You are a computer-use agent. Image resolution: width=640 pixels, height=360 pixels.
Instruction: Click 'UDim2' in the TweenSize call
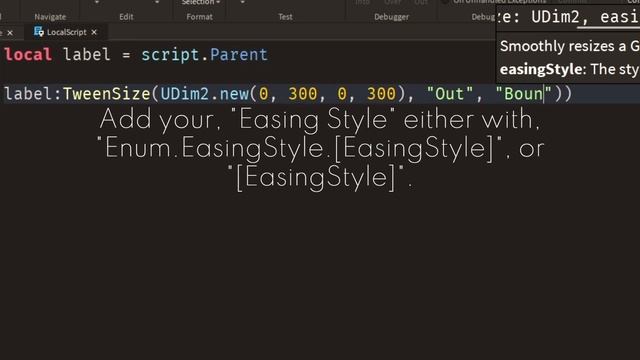[185, 94]
